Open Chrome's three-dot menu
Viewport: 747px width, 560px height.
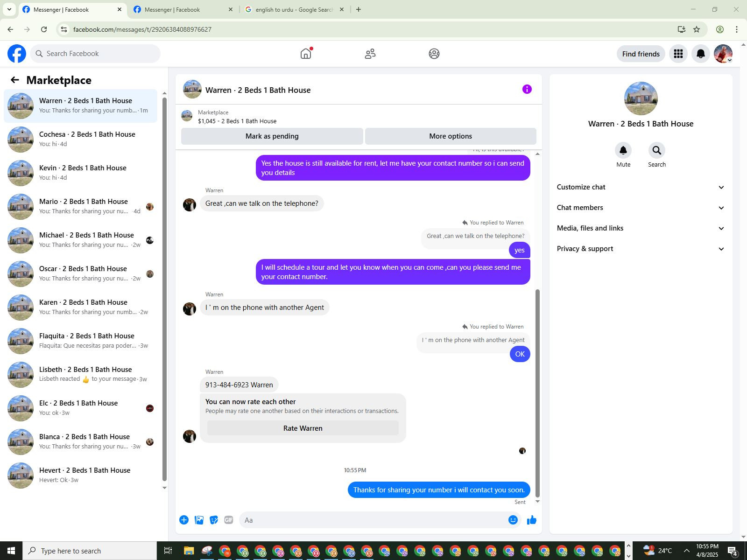(x=737, y=29)
